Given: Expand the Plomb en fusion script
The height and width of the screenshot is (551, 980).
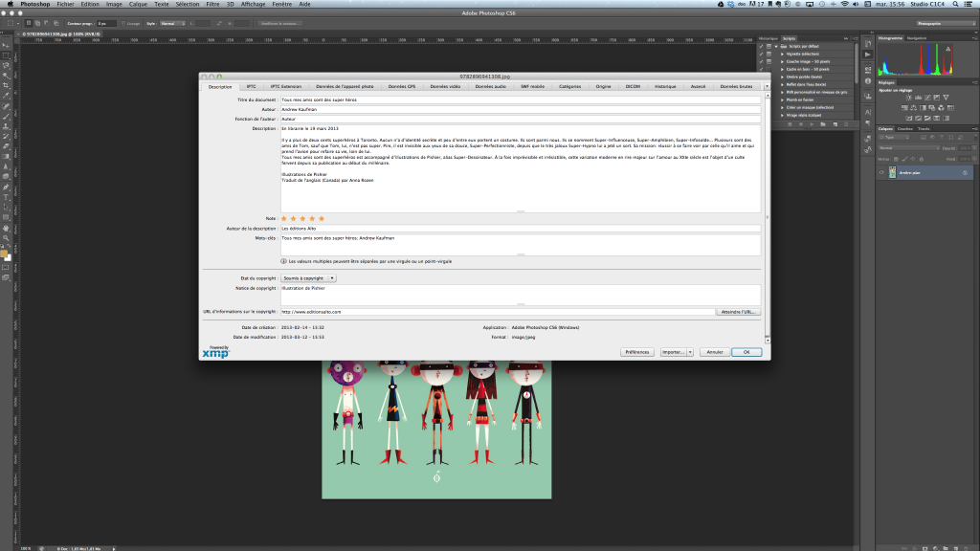Looking at the screenshot, I should pyautogui.click(x=782, y=99).
